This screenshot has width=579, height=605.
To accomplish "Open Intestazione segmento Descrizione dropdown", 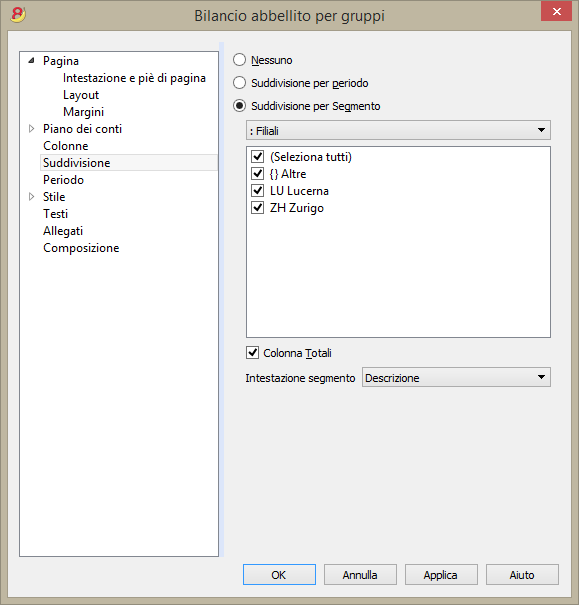I will pos(456,377).
